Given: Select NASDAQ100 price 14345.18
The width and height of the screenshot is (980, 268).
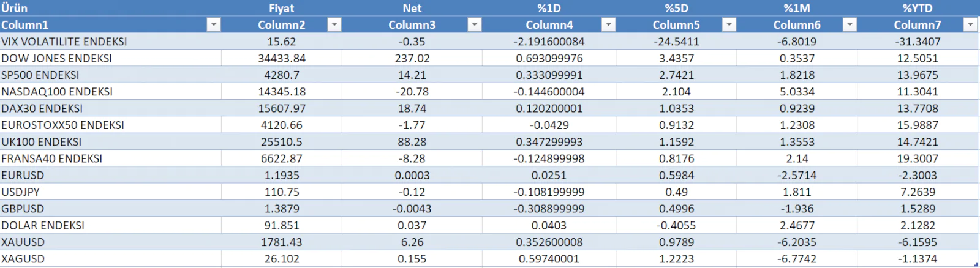Looking at the screenshot, I should 282,92.
